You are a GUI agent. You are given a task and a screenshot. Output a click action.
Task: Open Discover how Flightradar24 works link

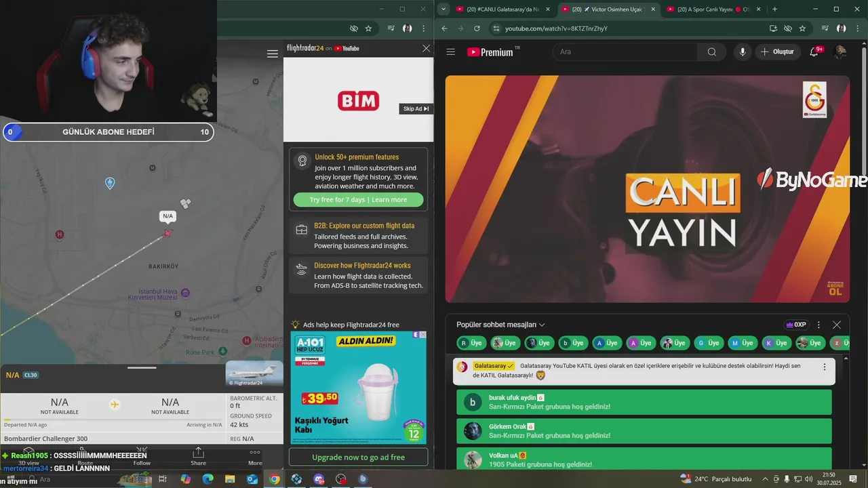(358, 276)
